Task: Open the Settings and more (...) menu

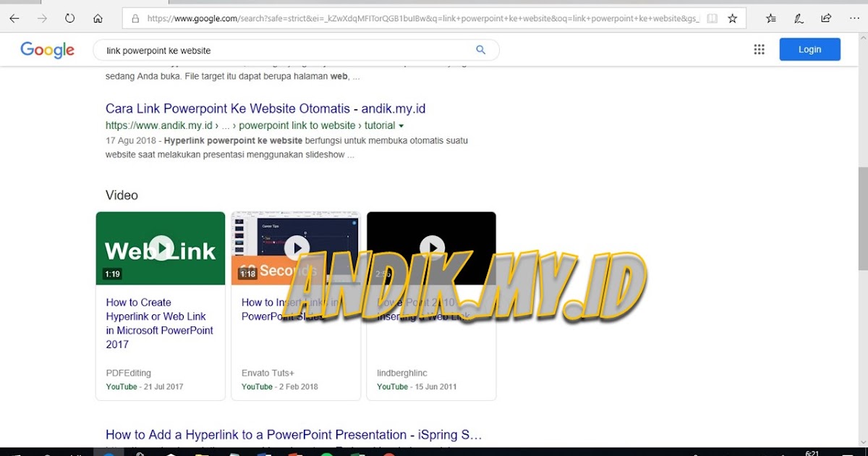Action: point(854,18)
